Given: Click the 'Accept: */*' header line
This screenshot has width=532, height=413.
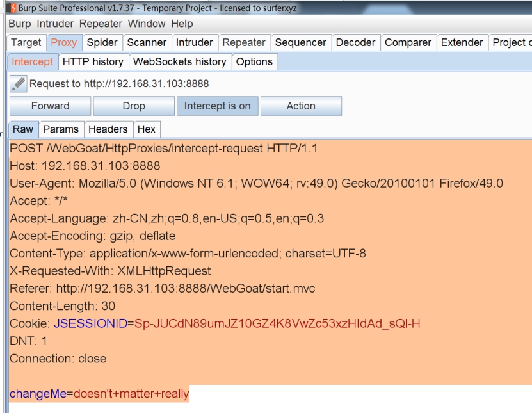Looking at the screenshot, I should [x=38, y=201].
